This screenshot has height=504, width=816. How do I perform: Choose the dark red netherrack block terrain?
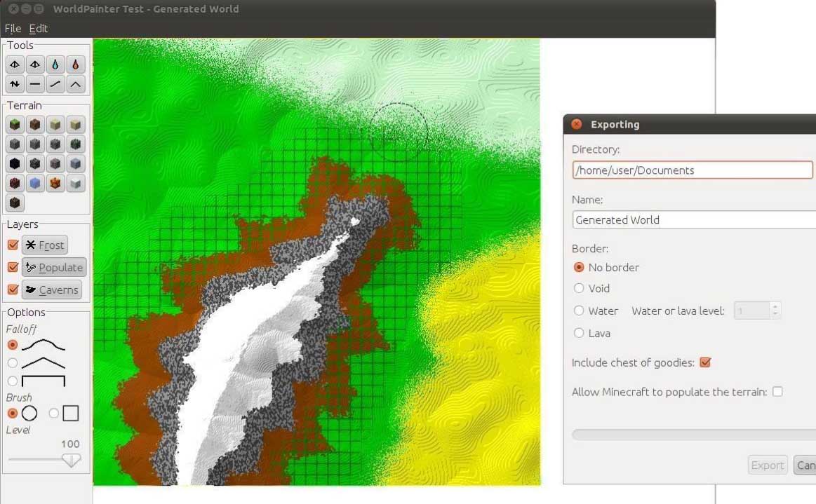click(15, 183)
